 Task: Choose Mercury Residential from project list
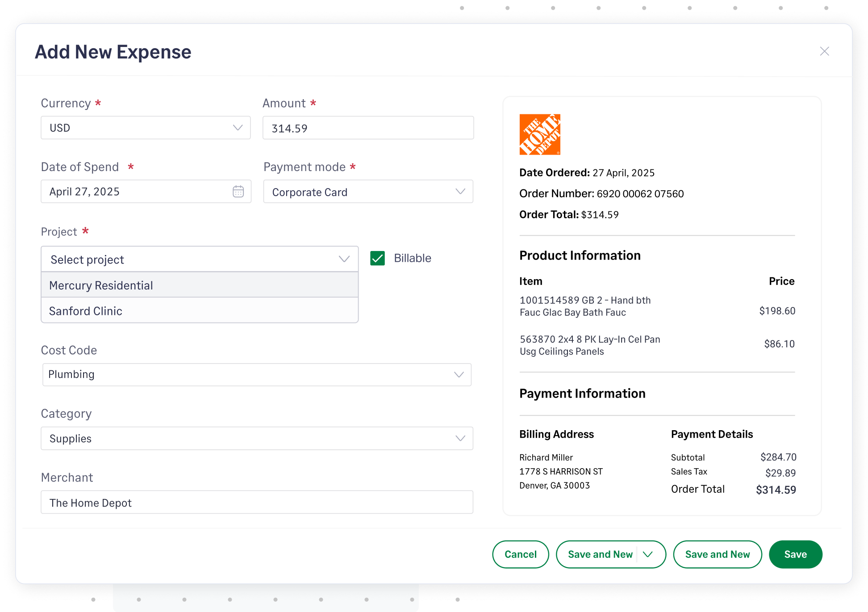coord(200,285)
